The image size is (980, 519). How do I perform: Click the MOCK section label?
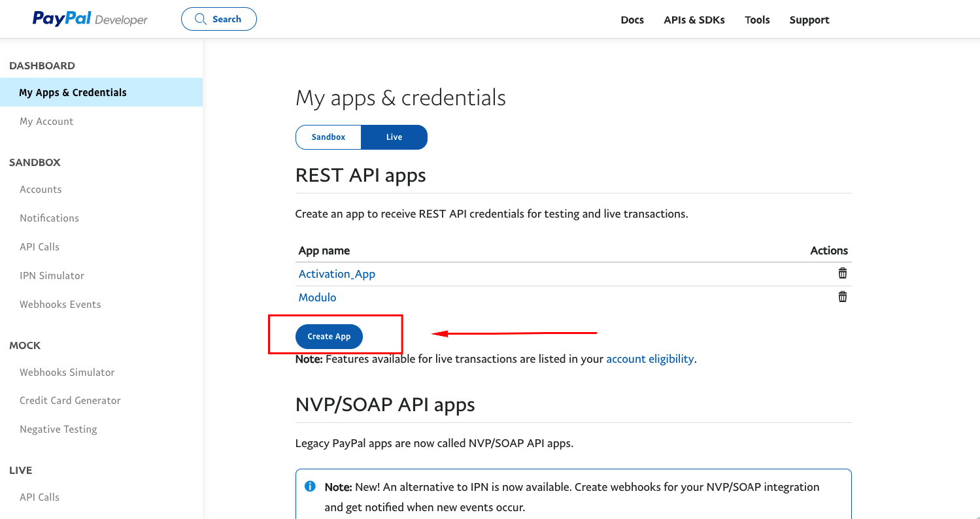(25, 345)
